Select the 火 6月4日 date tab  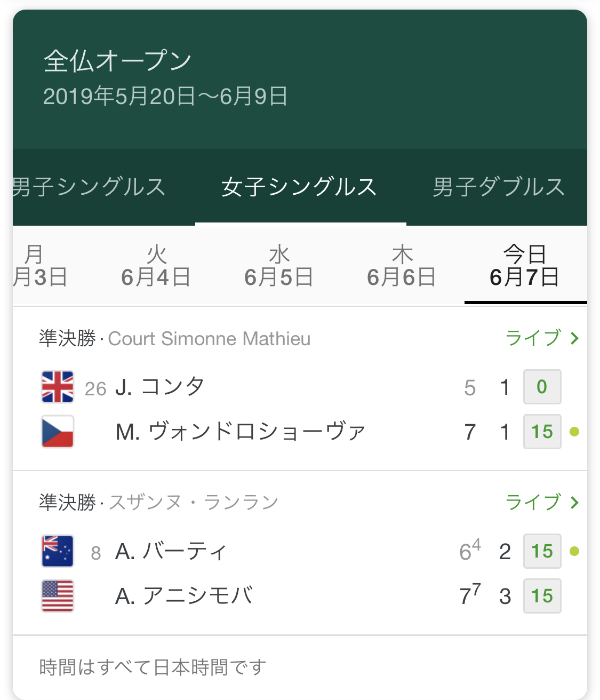(156, 266)
